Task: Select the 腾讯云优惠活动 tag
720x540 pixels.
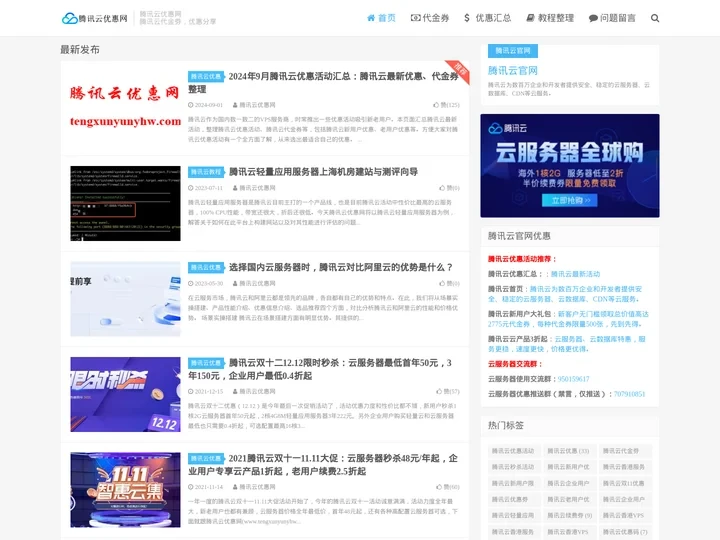Action: (513, 451)
